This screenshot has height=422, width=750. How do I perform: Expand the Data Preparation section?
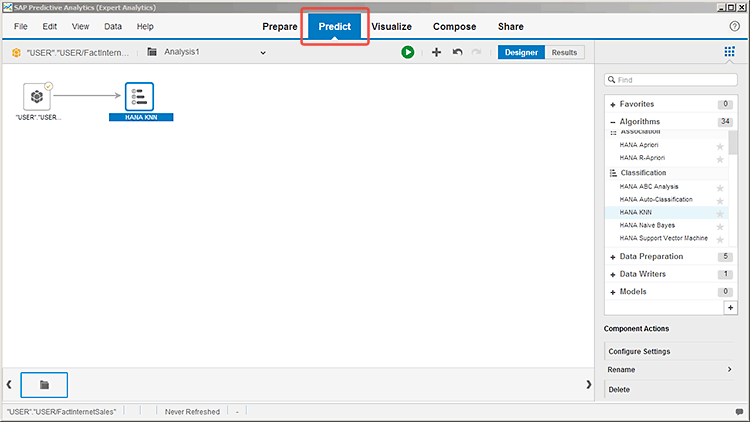pyautogui.click(x=613, y=257)
